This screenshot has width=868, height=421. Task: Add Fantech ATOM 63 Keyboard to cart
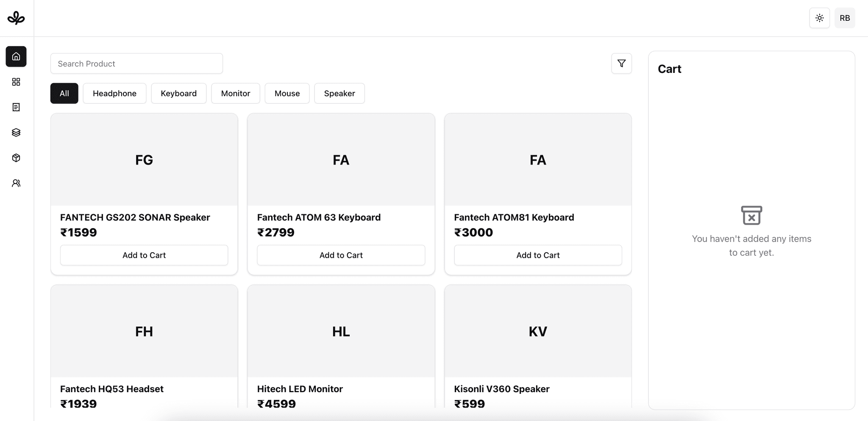tap(341, 255)
